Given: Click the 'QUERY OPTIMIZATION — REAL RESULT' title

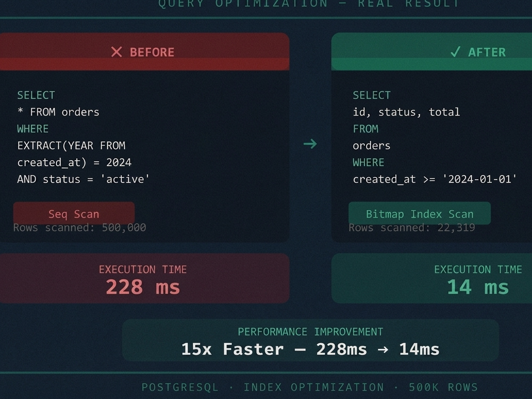Looking at the screenshot, I should pos(309,4).
